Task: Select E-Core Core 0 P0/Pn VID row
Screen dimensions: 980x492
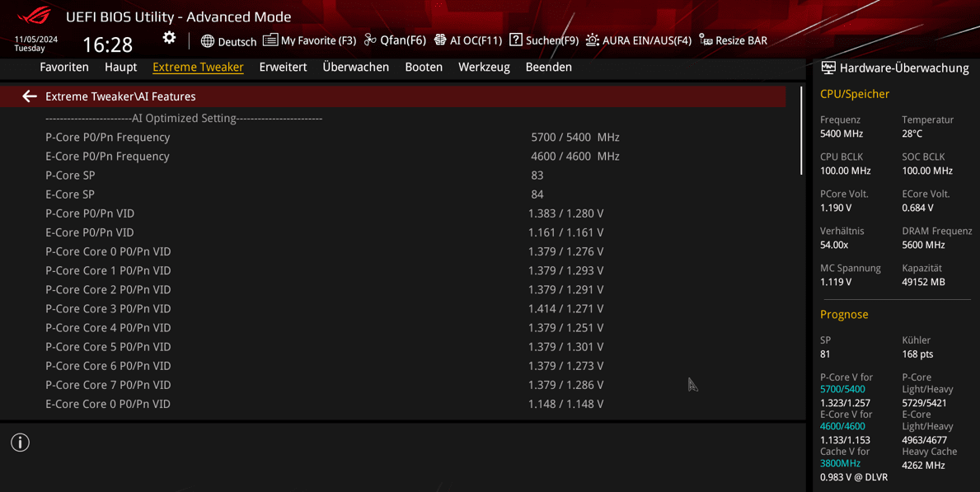Action: click(x=392, y=404)
